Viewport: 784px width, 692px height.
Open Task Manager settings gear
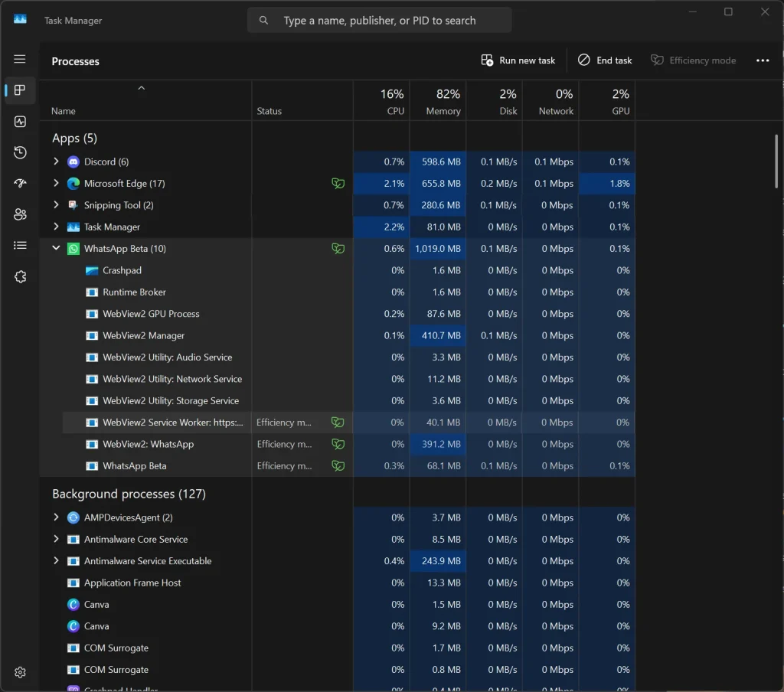20,673
